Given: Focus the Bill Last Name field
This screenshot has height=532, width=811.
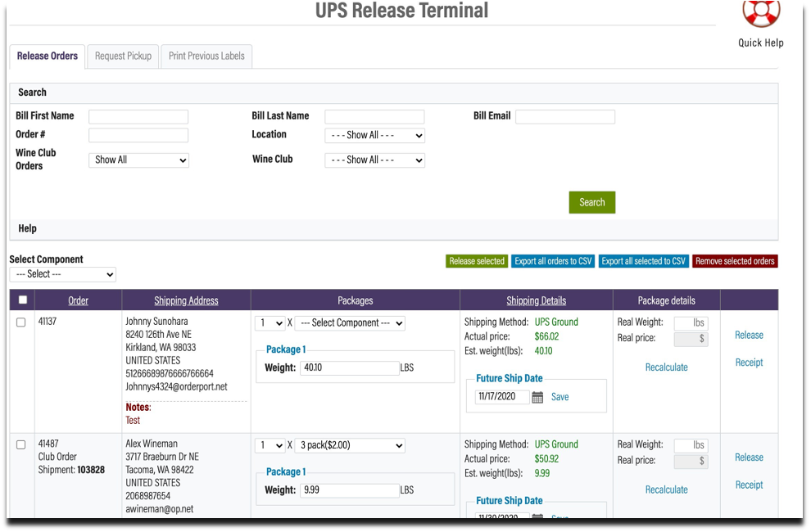Looking at the screenshot, I should click(374, 117).
